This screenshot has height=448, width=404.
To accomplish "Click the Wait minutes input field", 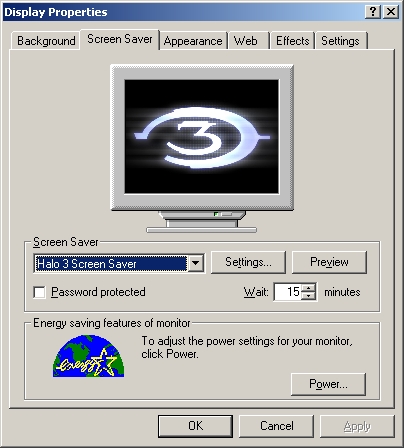I will click(287, 292).
